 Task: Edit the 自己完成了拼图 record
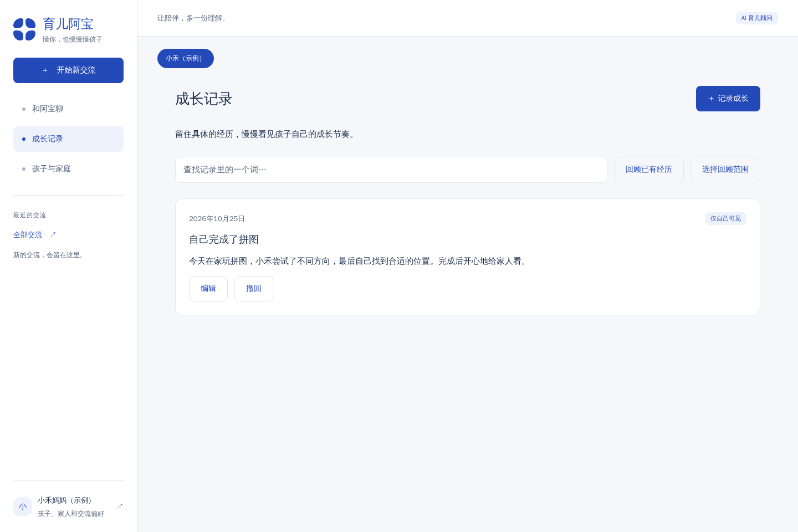208,289
